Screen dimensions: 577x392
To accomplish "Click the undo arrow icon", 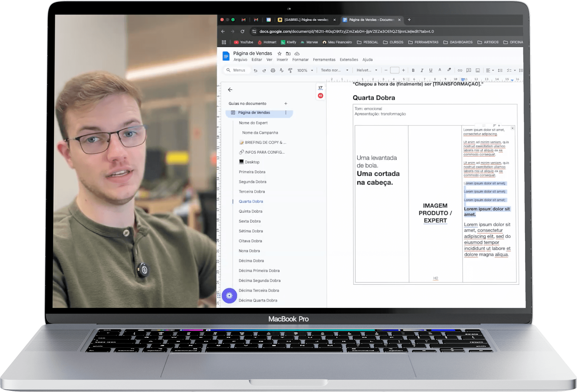I will click(x=255, y=70).
